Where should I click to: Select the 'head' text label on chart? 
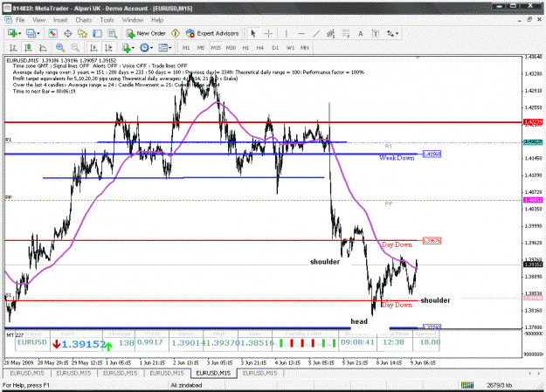[359, 321]
